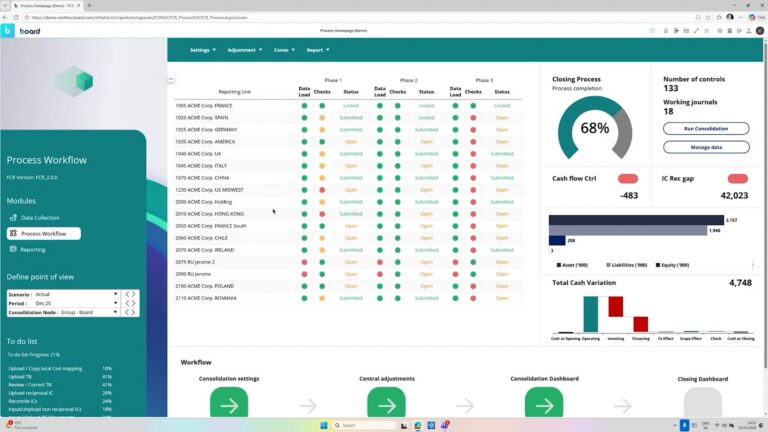The width and height of the screenshot is (768, 432).
Task: Click the 68% process completion gauge
Action: click(595, 128)
